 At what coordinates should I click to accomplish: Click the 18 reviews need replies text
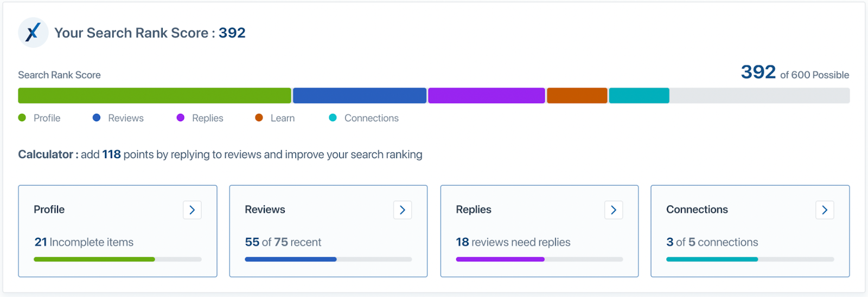point(513,242)
